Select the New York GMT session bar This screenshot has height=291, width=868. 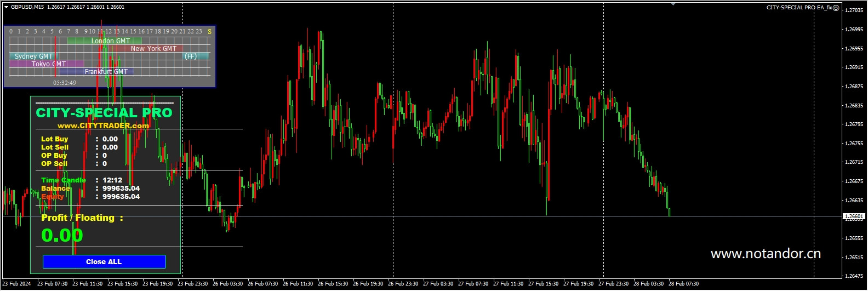(145, 48)
